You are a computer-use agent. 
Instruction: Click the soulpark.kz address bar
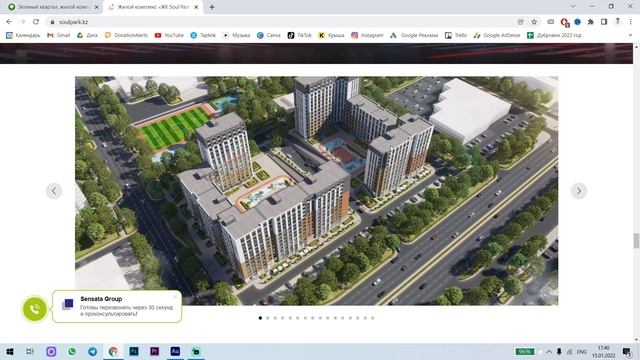coord(282,22)
